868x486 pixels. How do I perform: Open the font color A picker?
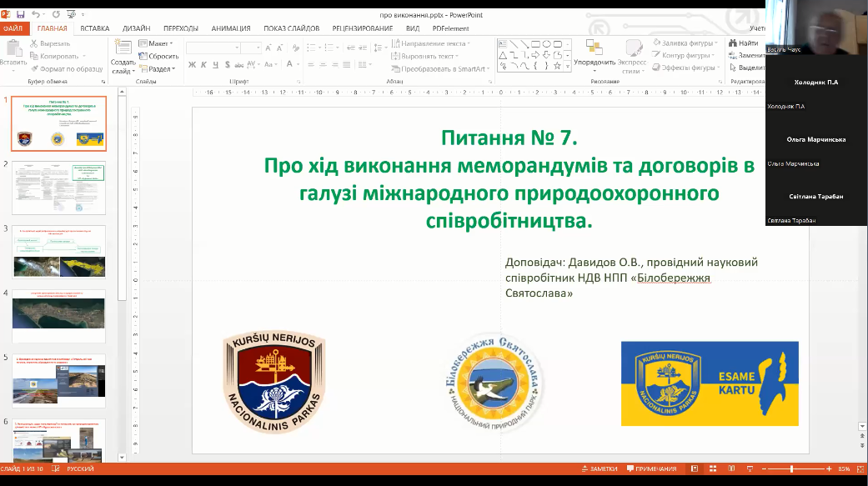click(291, 65)
